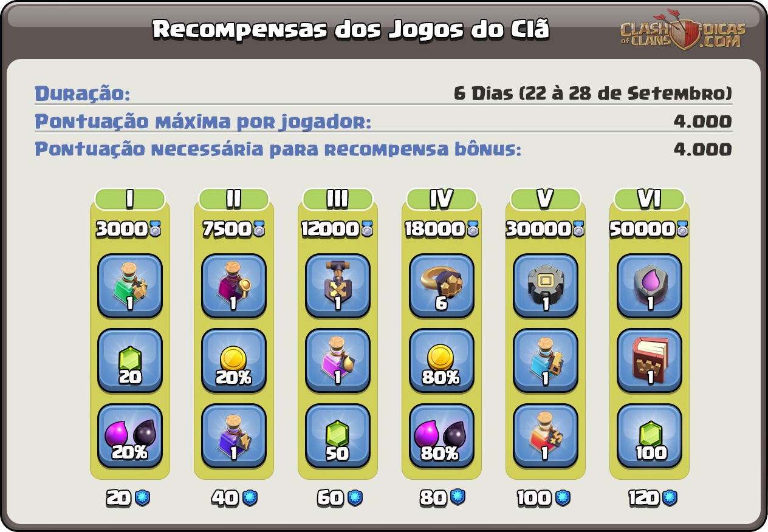This screenshot has width=768, height=532.
Task: Select the 80% elixir and dark elixir reward
Action: [x=442, y=436]
